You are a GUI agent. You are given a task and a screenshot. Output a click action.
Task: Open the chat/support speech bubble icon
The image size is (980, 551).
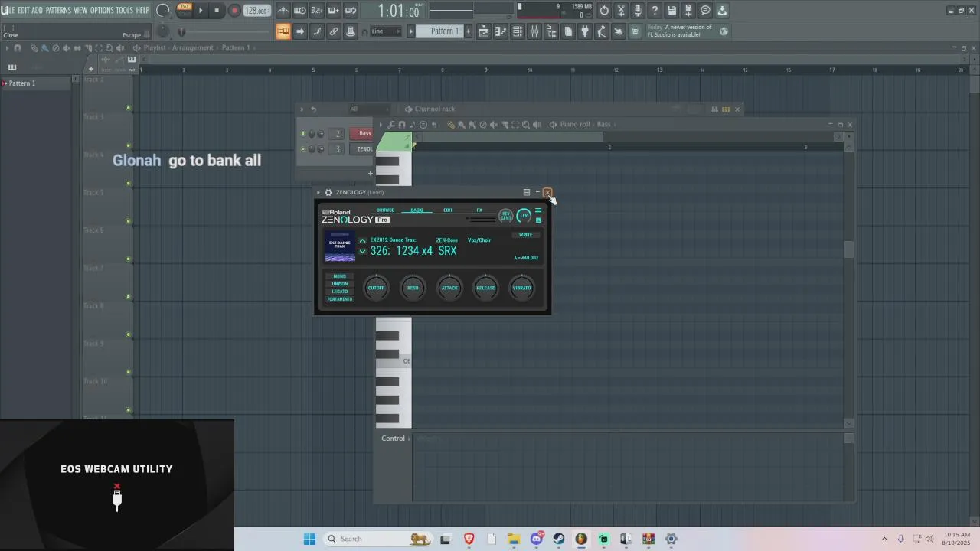pos(705,11)
